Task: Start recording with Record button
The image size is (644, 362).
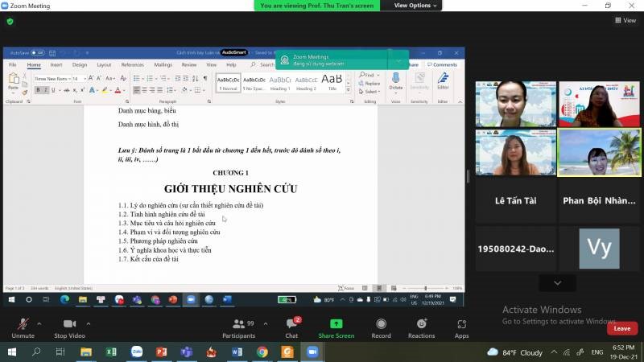Action: point(381,327)
